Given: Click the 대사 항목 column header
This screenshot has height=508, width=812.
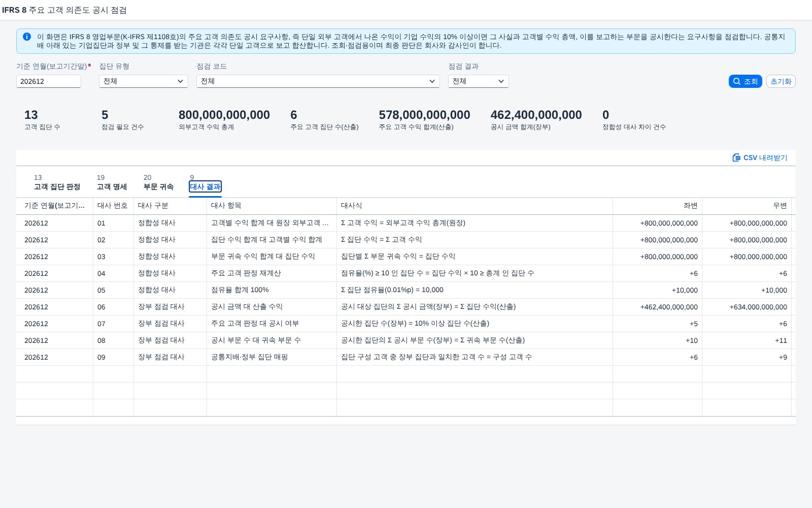Looking at the screenshot, I should (x=272, y=206).
